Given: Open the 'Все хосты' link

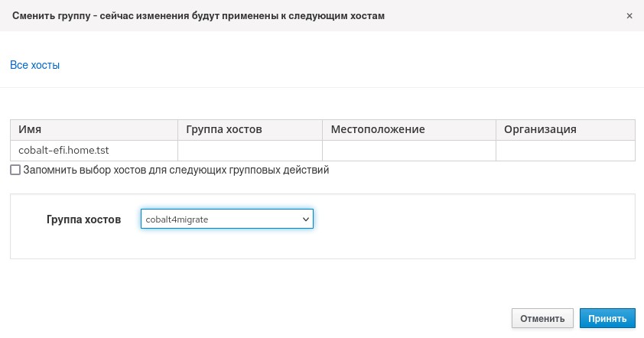Looking at the screenshot, I should pyautogui.click(x=34, y=65).
